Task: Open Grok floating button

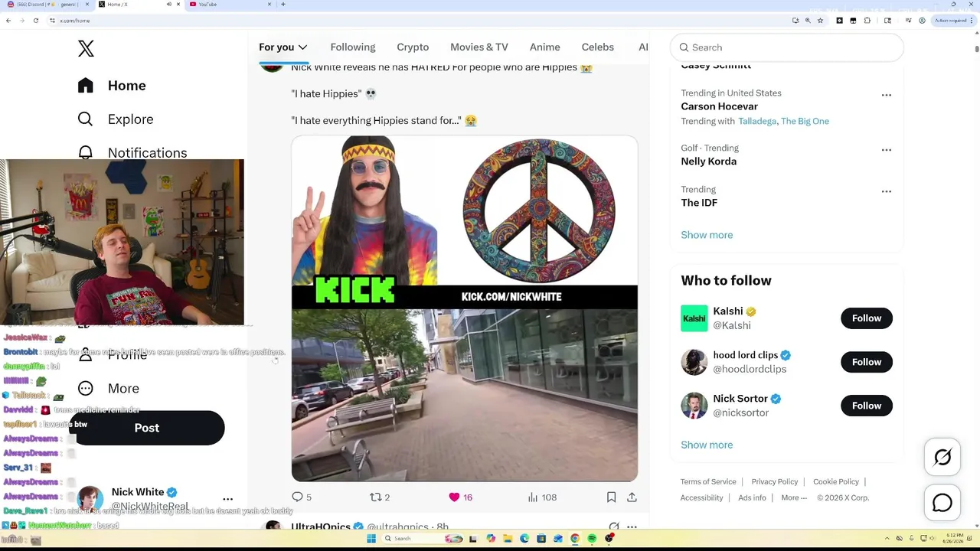Action: coord(942,458)
